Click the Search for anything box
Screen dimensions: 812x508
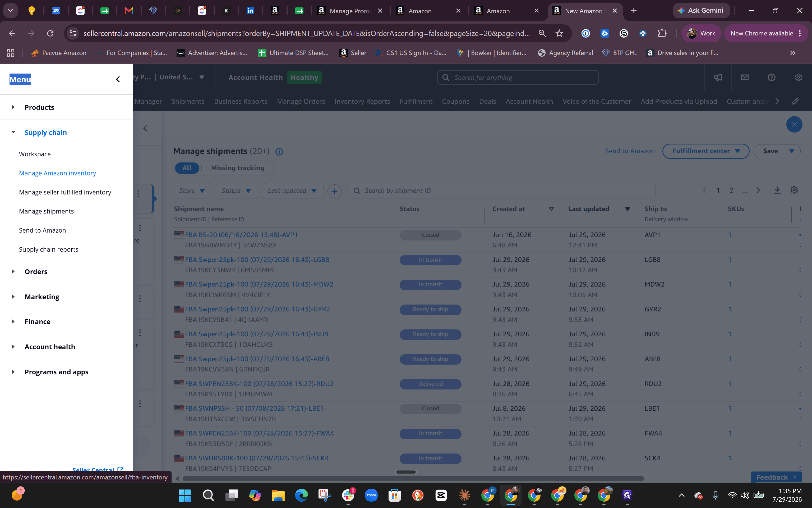[x=518, y=78]
